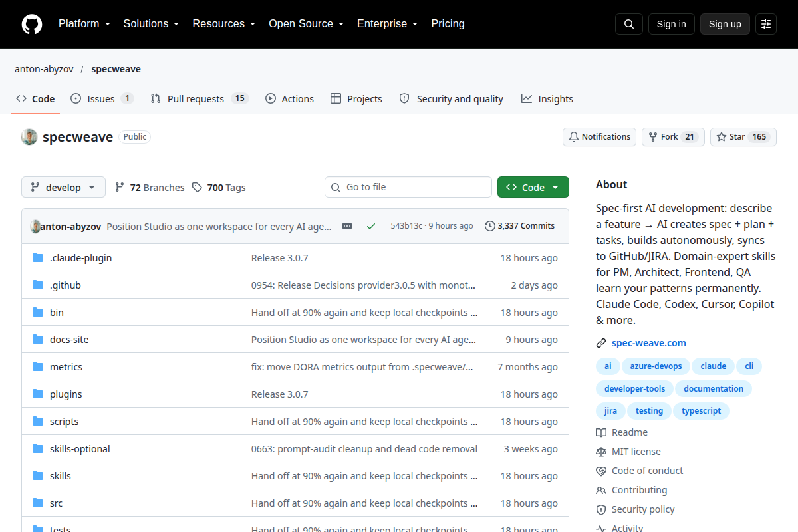
Task: Expand commit message ellipsis icon
Action: point(347,226)
